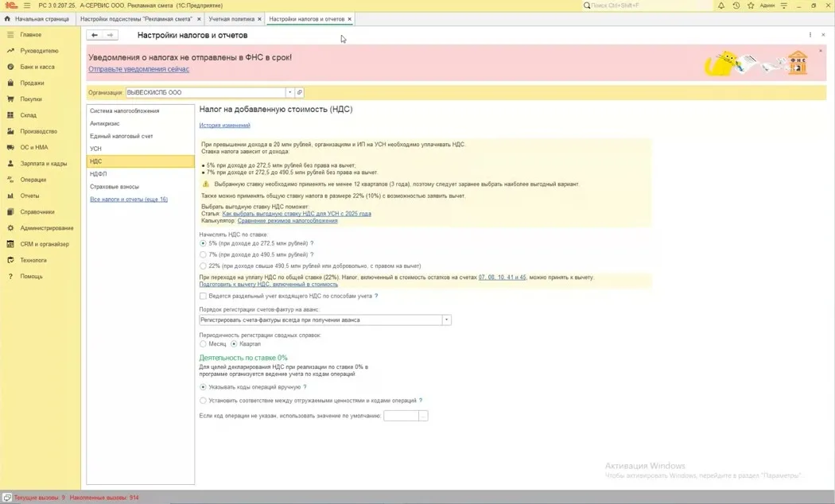This screenshot has height=504, width=835.
Task: Open organization link icon next to ВЫВЕСКИСПБ ООО
Action: click(x=299, y=92)
